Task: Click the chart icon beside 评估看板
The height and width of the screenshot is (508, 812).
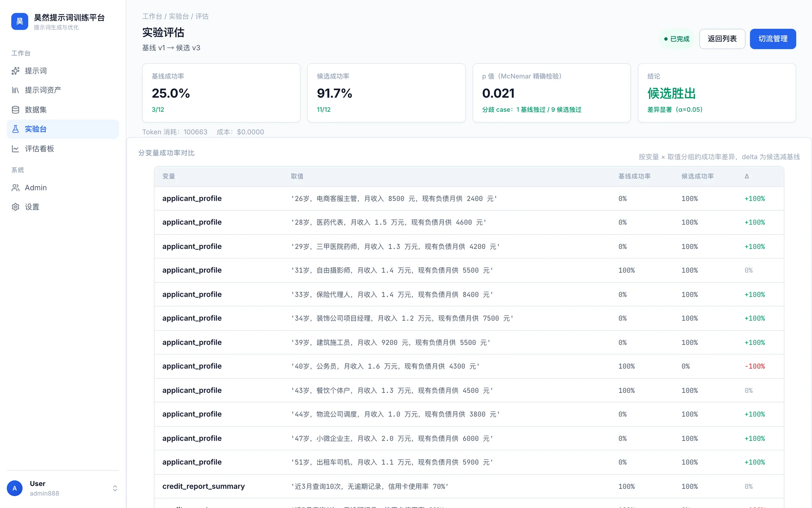Action: pyautogui.click(x=16, y=149)
